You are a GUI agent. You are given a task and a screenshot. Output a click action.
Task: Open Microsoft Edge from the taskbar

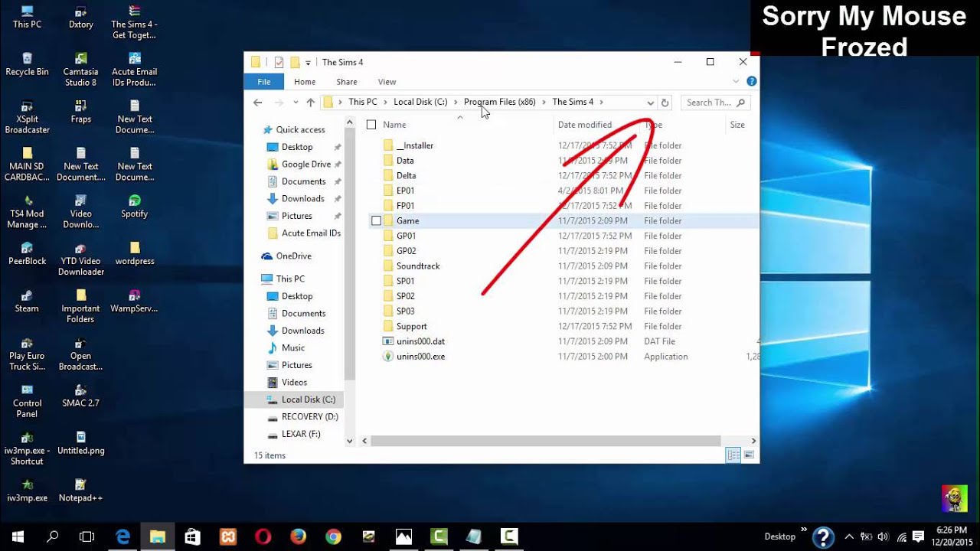click(122, 536)
